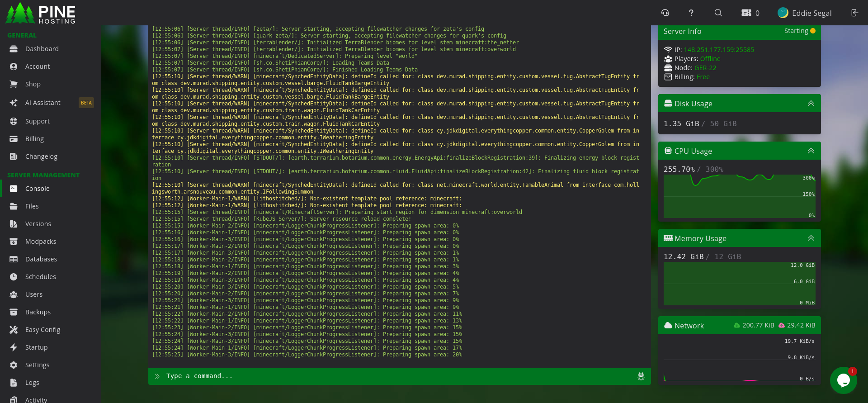Viewport: 868px width, 403px height.
Task: Click the Billing 'Free' value
Action: (x=703, y=77)
